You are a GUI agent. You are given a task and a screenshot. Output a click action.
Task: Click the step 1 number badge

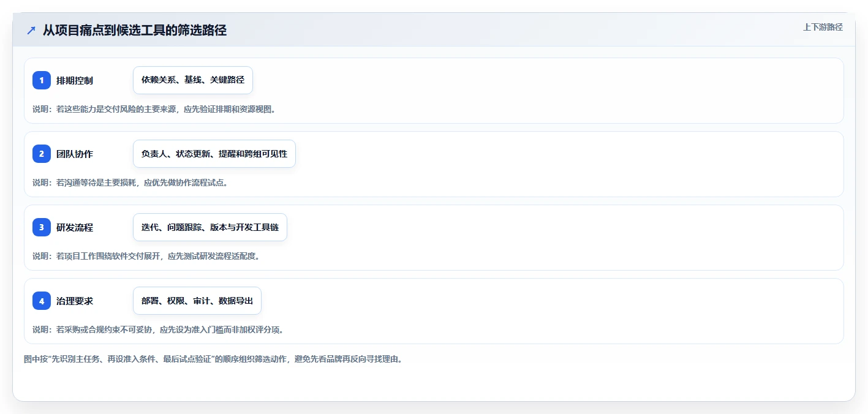[x=42, y=80]
